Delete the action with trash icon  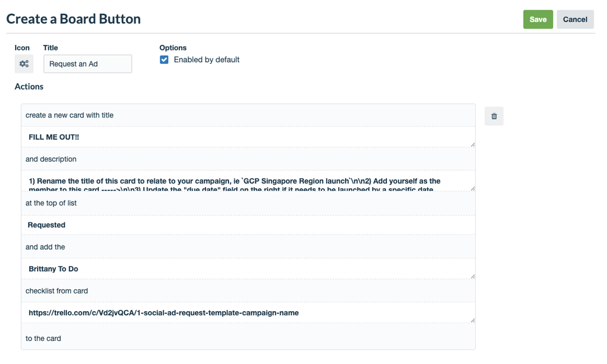click(494, 116)
